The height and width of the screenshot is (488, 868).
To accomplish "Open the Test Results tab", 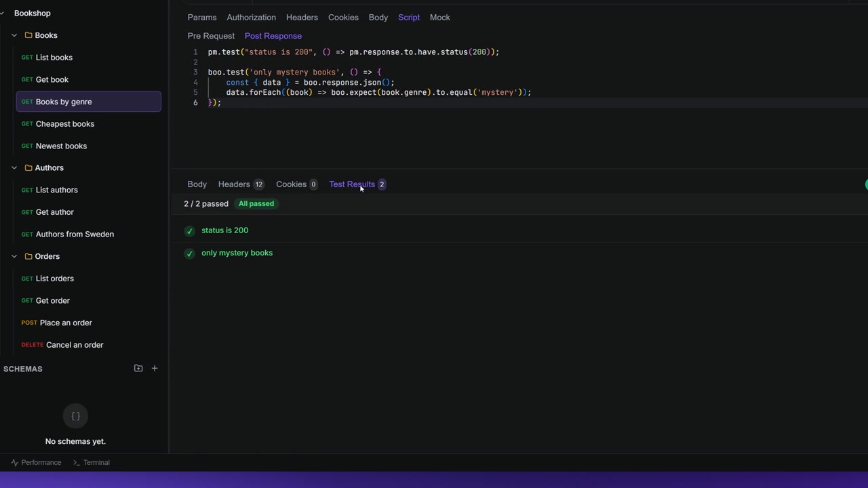I will pyautogui.click(x=357, y=184).
